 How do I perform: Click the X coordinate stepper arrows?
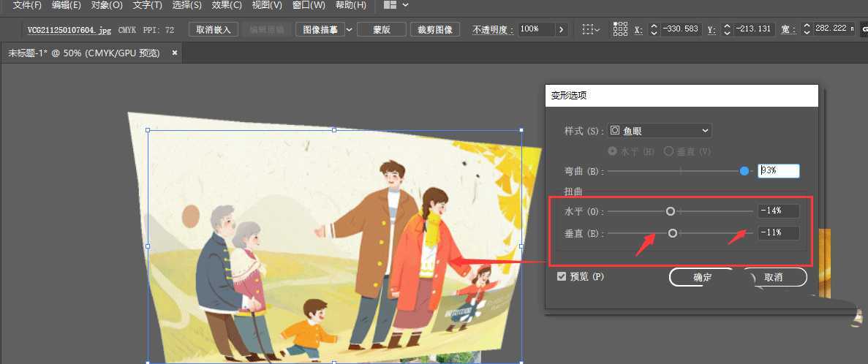[654, 29]
